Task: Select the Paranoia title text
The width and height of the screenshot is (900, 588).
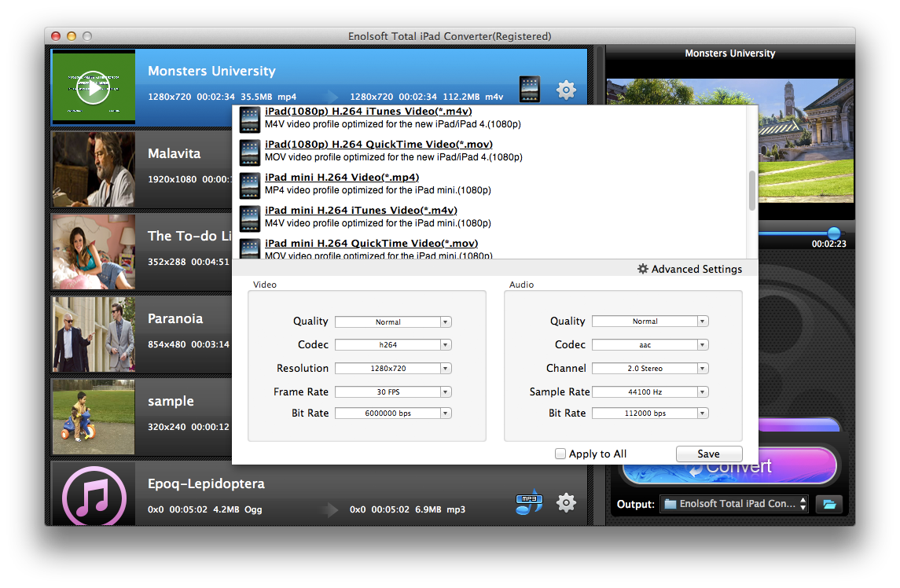Action: pyautogui.click(x=175, y=318)
